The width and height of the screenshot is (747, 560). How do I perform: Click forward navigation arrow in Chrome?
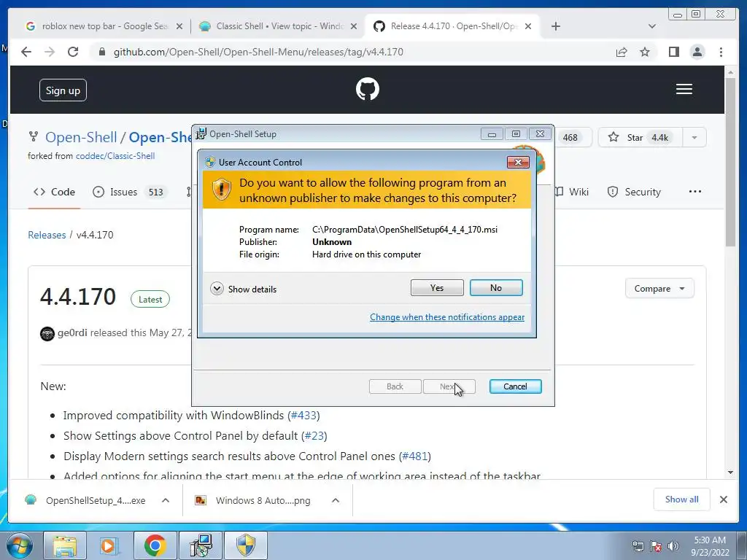[x=50, y=52]
